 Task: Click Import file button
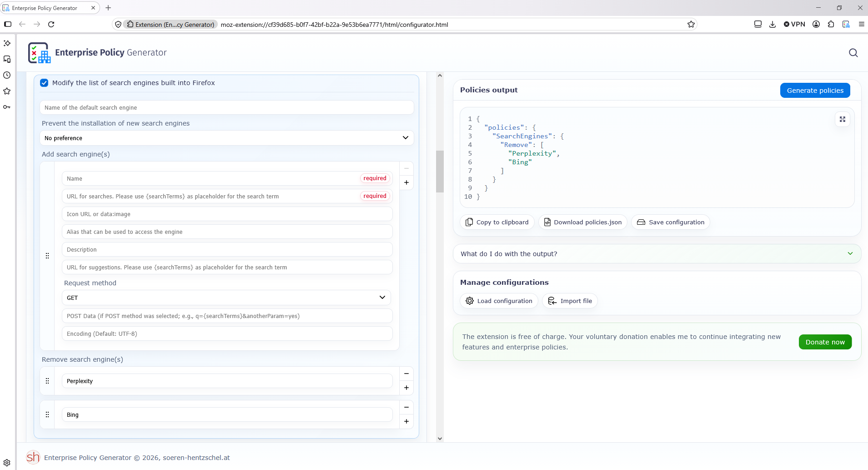[x=570, y=301]
